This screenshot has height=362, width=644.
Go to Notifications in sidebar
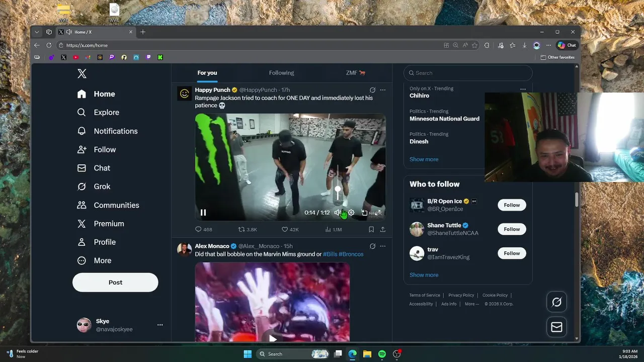[x=107, y=131]
